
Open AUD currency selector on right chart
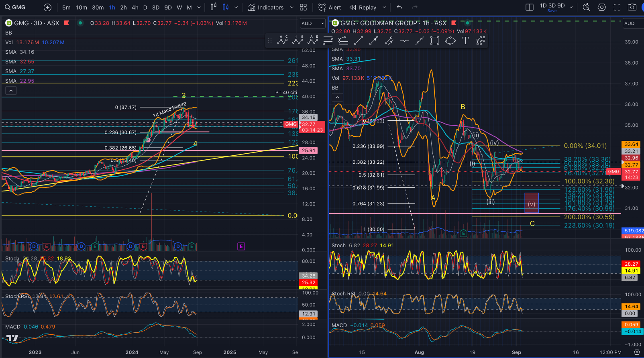coord(633,23)
